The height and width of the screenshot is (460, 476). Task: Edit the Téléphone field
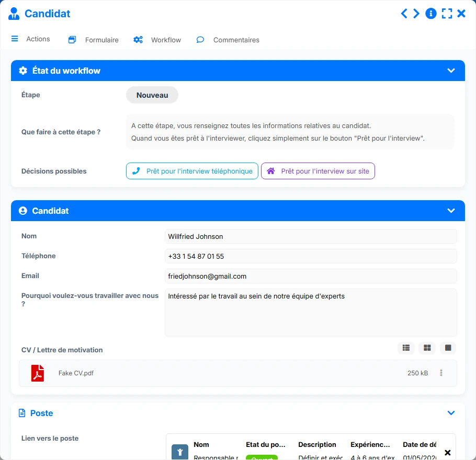[311, 257]
